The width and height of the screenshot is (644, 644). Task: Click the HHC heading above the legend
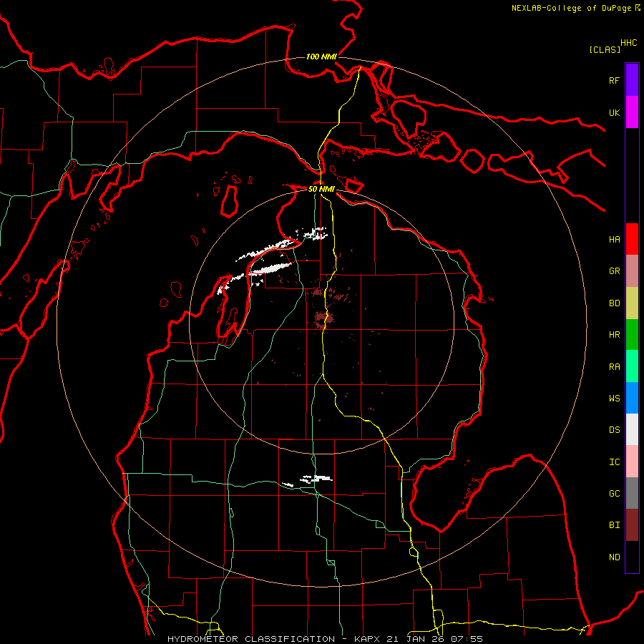[x=629, y=43]
